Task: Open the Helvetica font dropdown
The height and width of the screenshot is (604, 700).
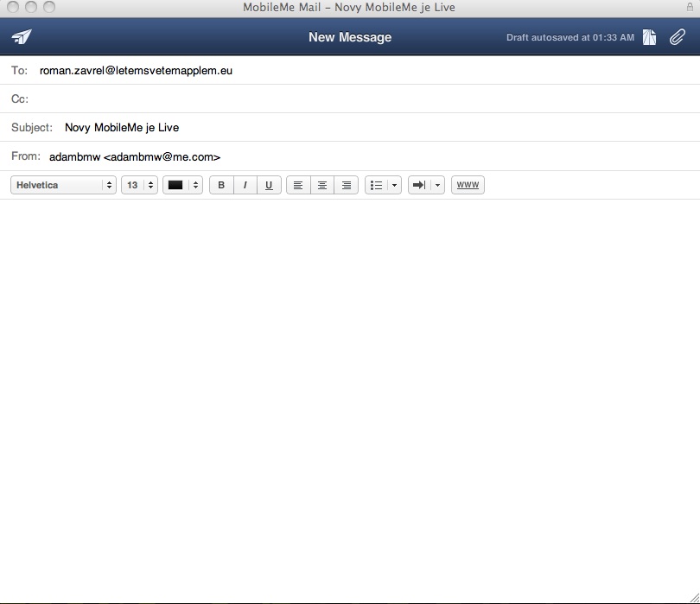Action: (x=63, y=185)
